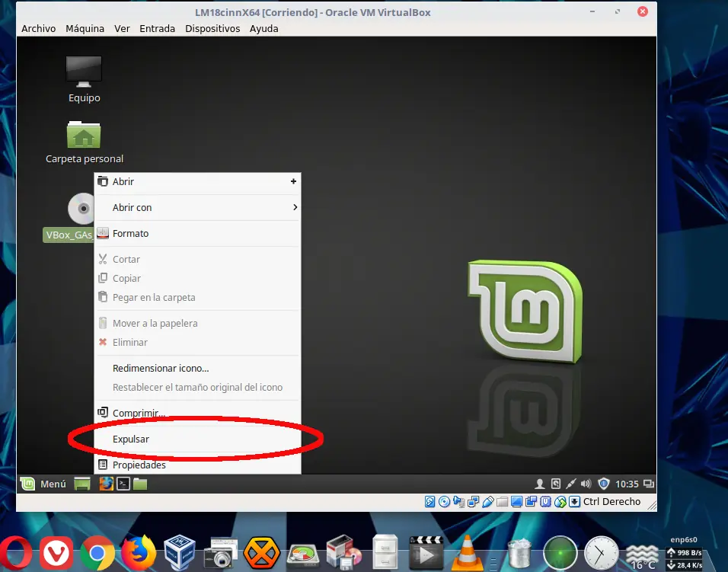Open the video player clapperboard icon in dock

click(426, 552)
